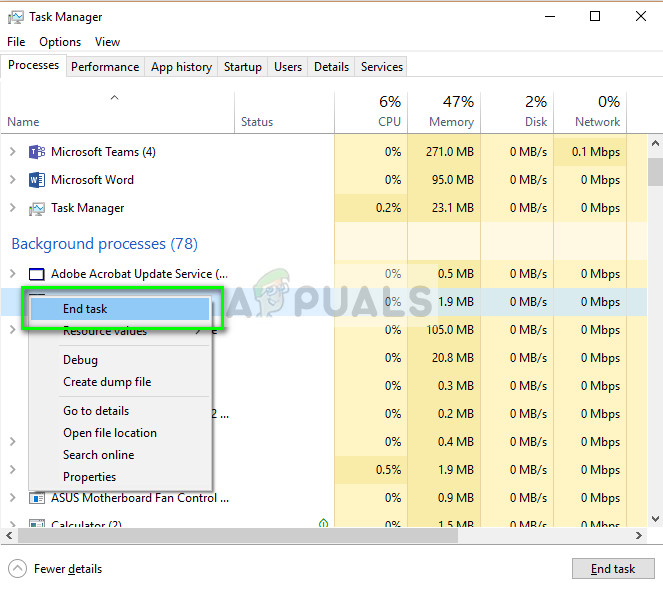Click the End task button at bottom
This screenshot has height=590, width=663.
tap(613, 568)
